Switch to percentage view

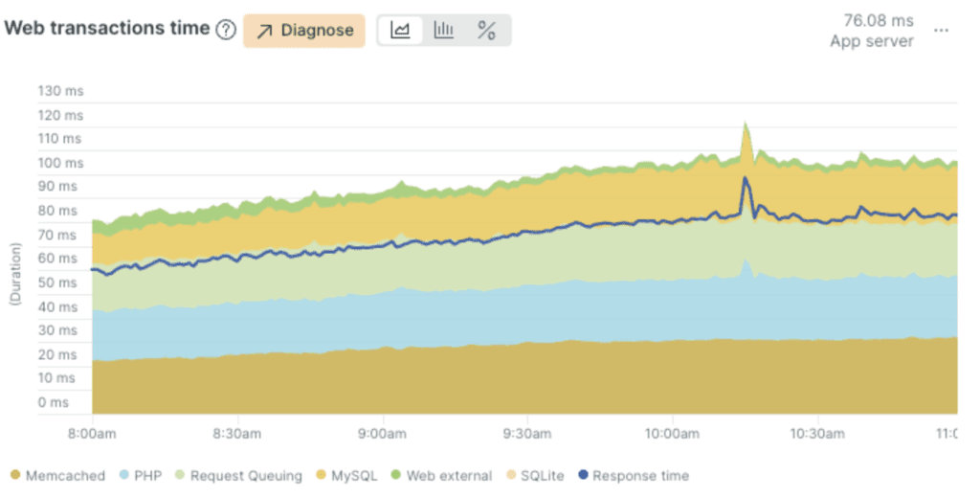[486, 30]
